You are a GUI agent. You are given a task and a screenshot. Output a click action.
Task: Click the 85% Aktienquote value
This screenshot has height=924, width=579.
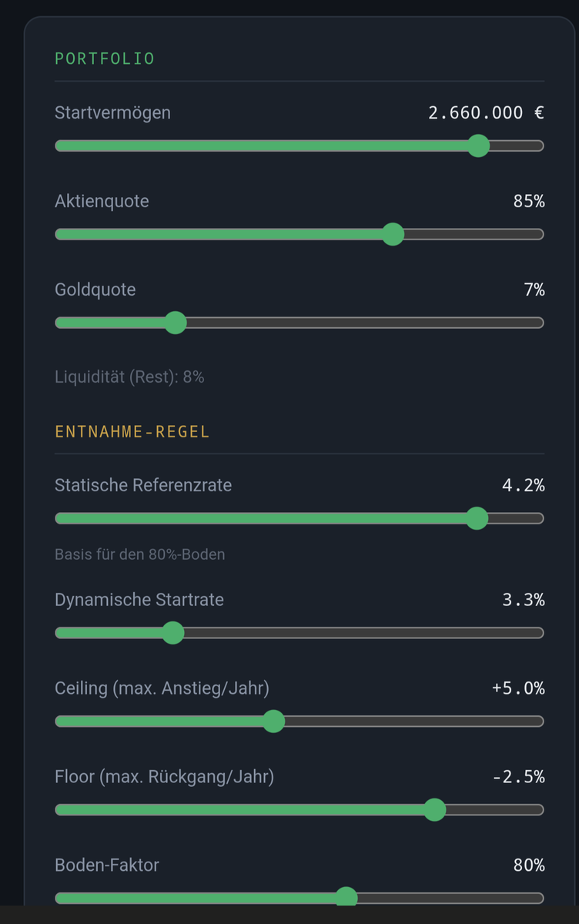[530, 202]
